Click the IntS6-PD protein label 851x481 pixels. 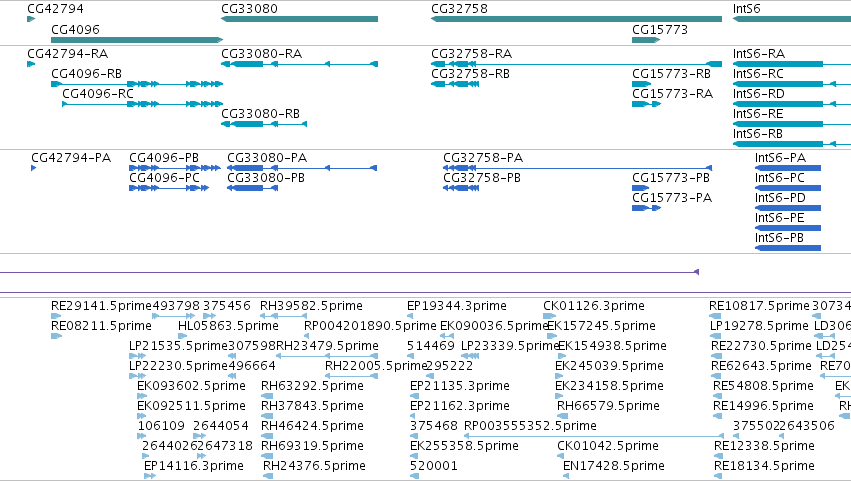[x=780, y=198]
